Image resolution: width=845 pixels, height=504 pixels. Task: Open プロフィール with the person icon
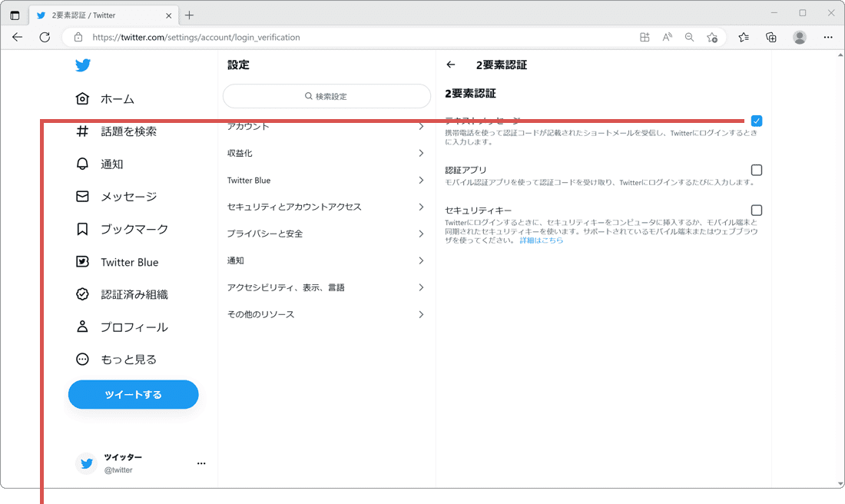(82, 327)
